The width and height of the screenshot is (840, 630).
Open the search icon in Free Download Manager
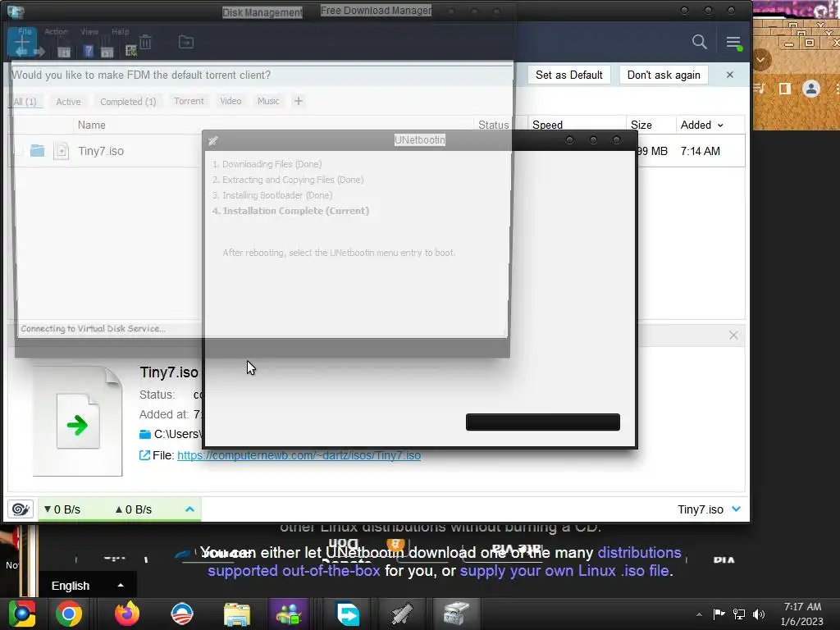click(x=699, y=42)
